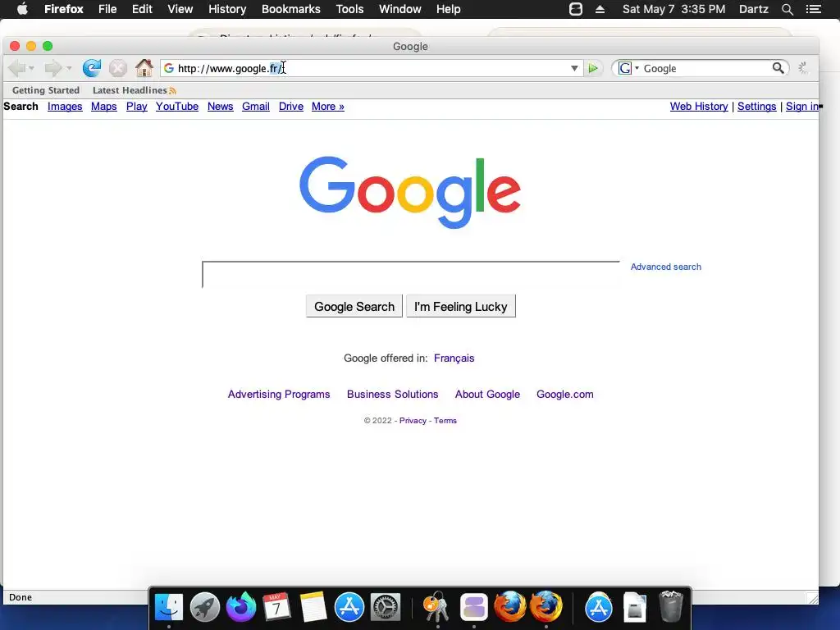Click the Google favicon in URL bar
Screen dimensions: 840x630
169,68
